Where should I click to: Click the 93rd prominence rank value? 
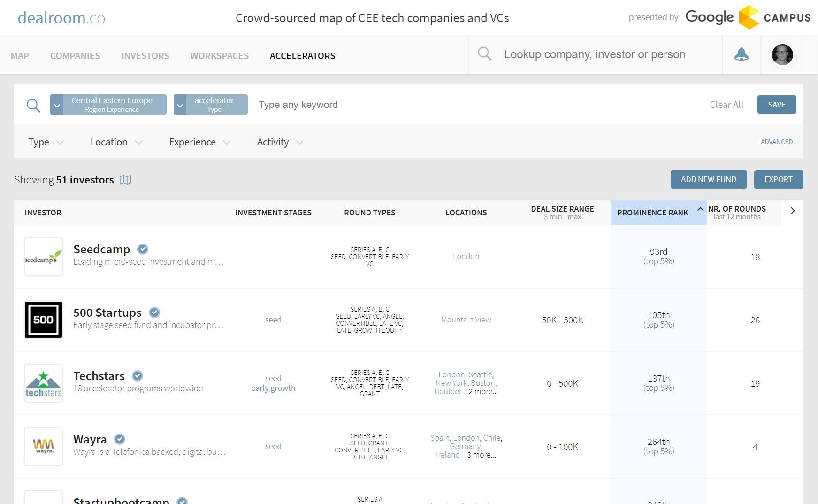coord(658,252)
